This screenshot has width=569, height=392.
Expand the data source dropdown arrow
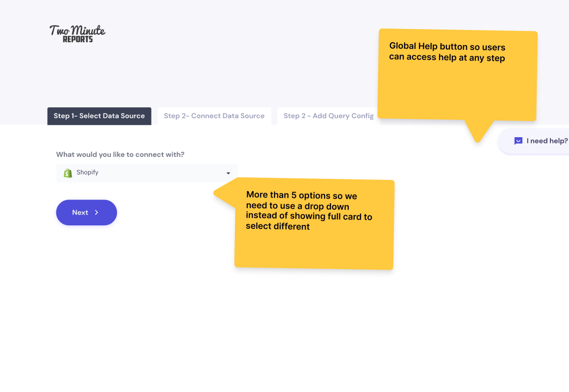[x=228, y=173]
